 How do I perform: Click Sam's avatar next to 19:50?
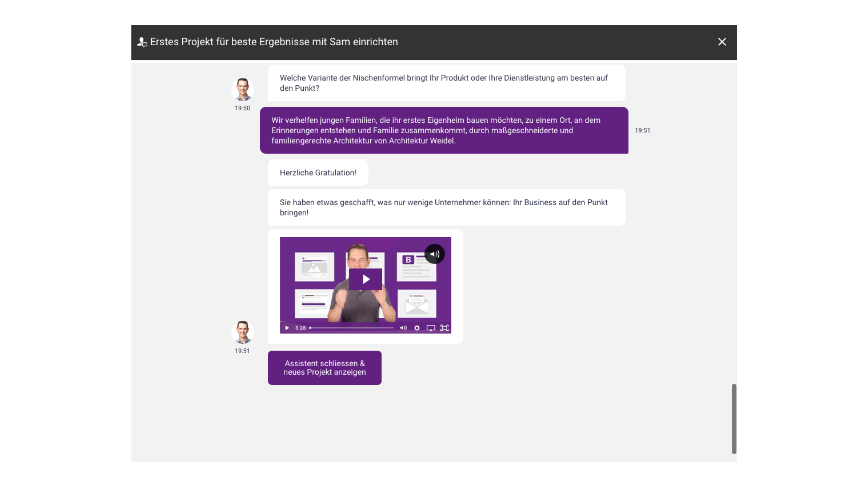[x=242, y=90]
